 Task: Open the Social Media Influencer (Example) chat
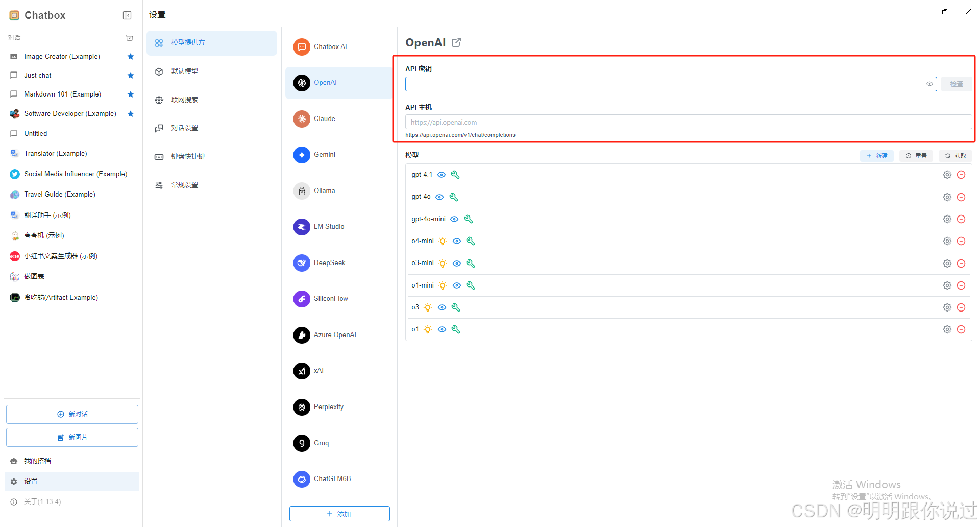pyautogui.click(x=71, y=174)
